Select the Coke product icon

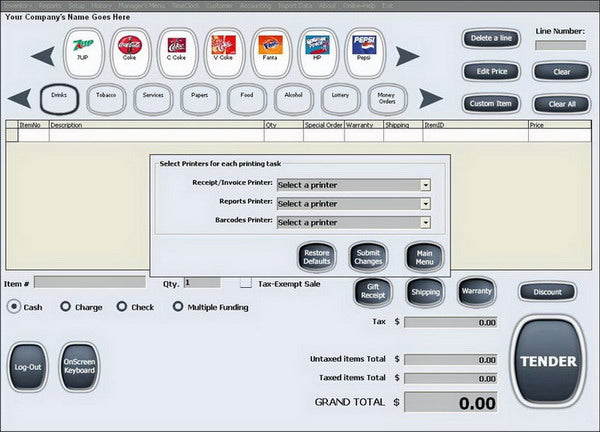click(x=130, y=53)
